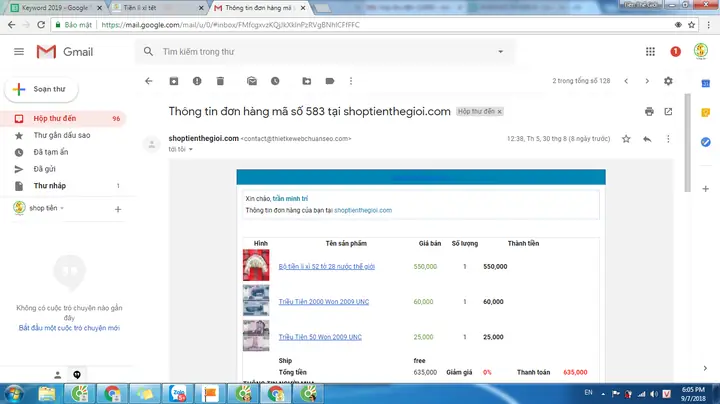Open message more options menu
The image size is (720, 404).
click(668, 139)
